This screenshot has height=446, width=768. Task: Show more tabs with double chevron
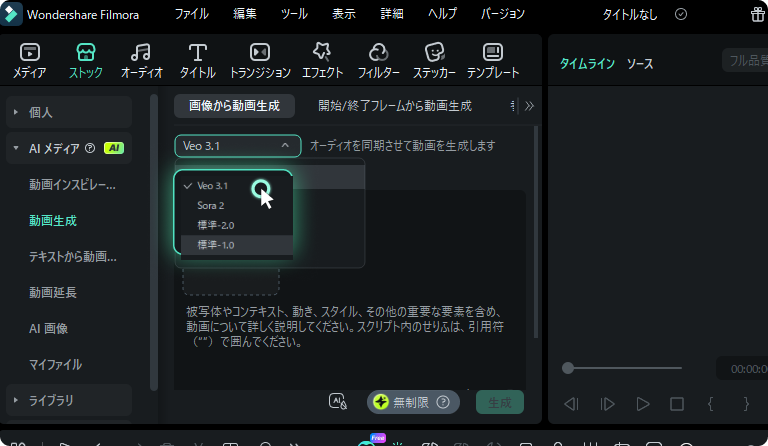[x=529, y=106]
